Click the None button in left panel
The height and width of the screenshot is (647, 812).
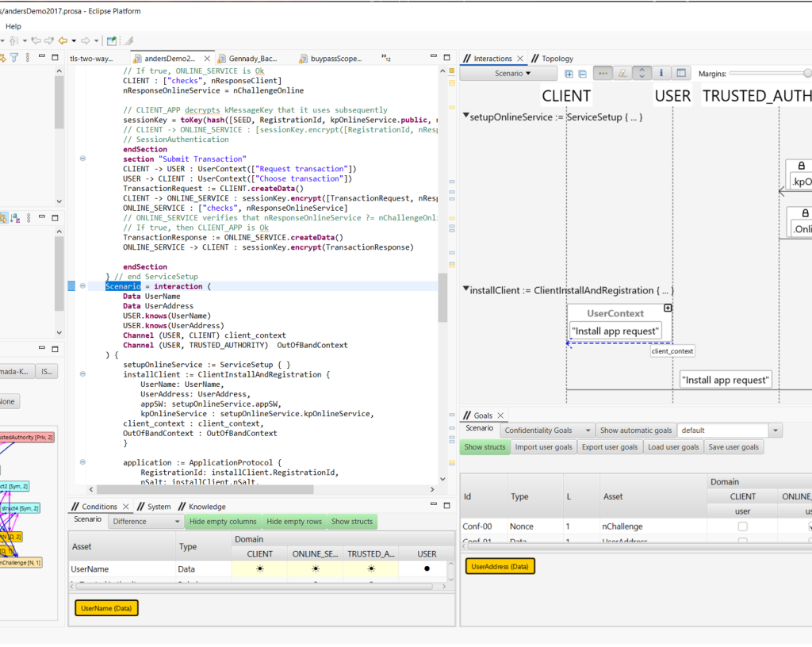(8, 402)
